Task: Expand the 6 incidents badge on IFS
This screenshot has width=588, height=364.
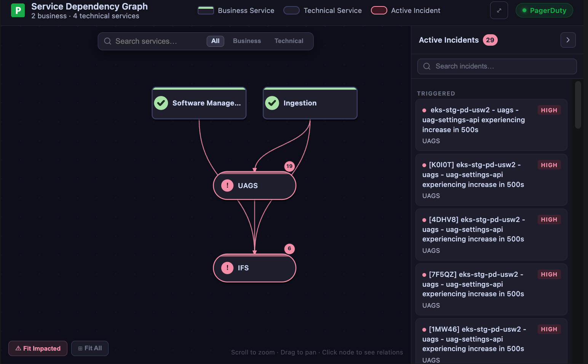Action: click(289, 249)
